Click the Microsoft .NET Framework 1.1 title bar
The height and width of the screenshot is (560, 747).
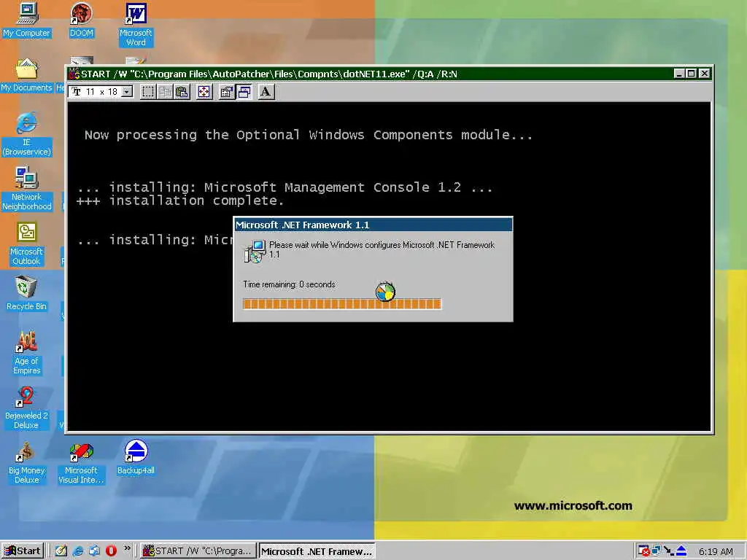[x=373, y=225]
